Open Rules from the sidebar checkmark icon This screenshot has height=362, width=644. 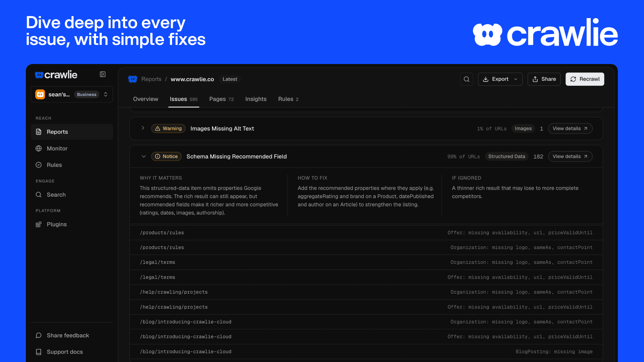[39, 165]
